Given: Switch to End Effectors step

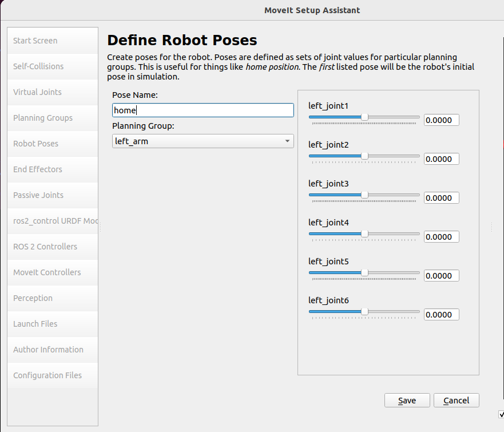Looking at the screenshot, I should click(x=53, y=169).
